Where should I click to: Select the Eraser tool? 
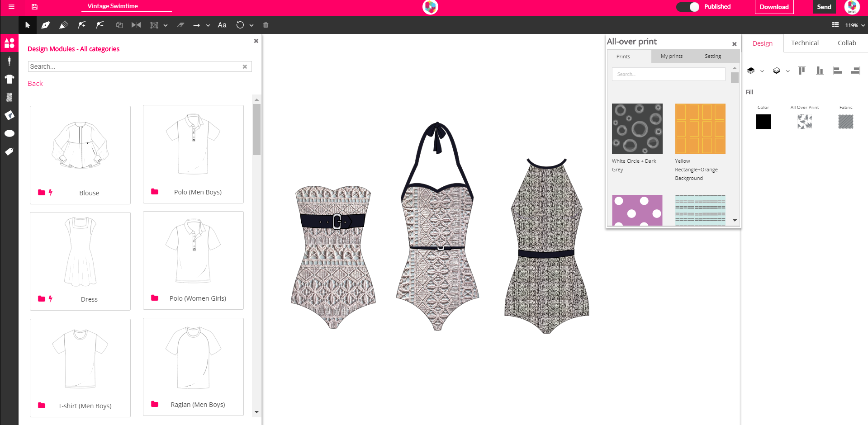[x=180, y=25]
